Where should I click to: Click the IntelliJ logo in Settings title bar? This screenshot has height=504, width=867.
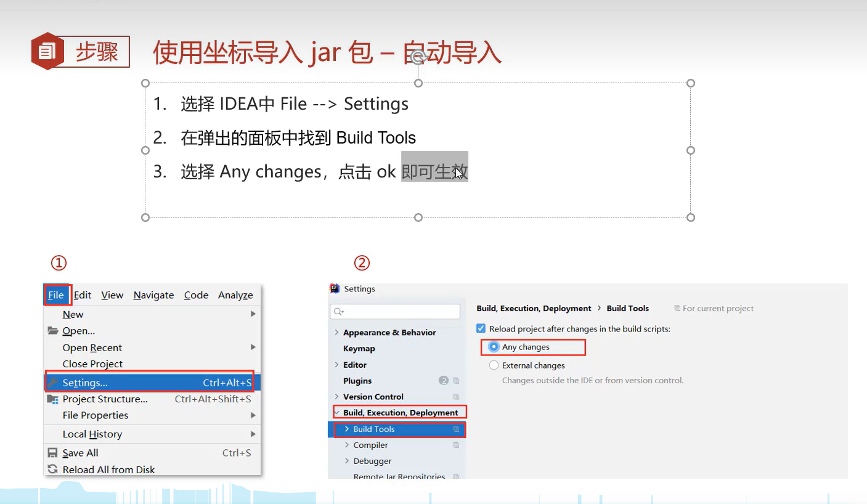click(x=335, y=288)
